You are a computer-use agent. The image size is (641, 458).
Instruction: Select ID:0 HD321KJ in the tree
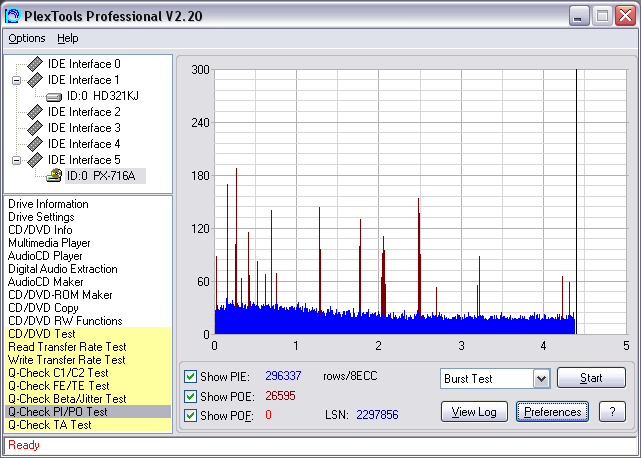103,96
